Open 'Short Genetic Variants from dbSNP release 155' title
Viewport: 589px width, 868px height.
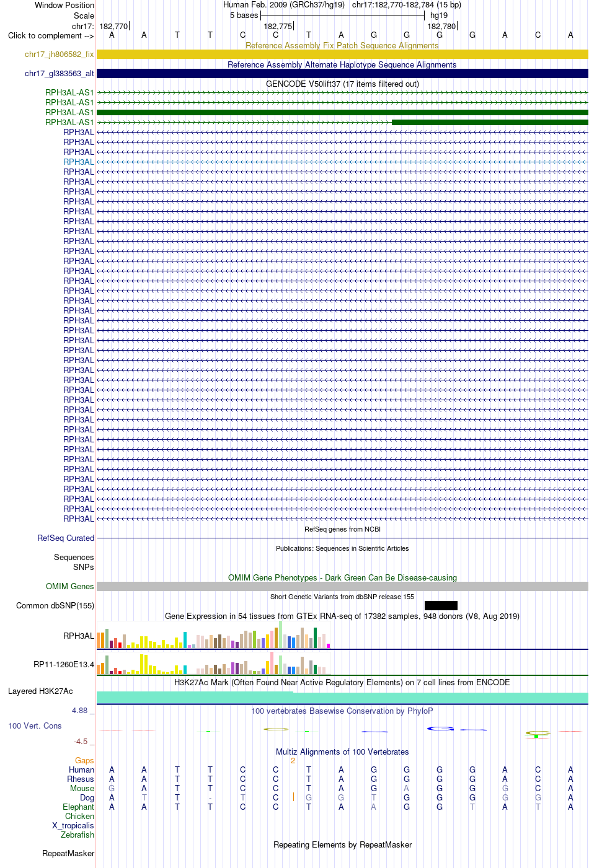pyautogui.click(x=342, y=597)
